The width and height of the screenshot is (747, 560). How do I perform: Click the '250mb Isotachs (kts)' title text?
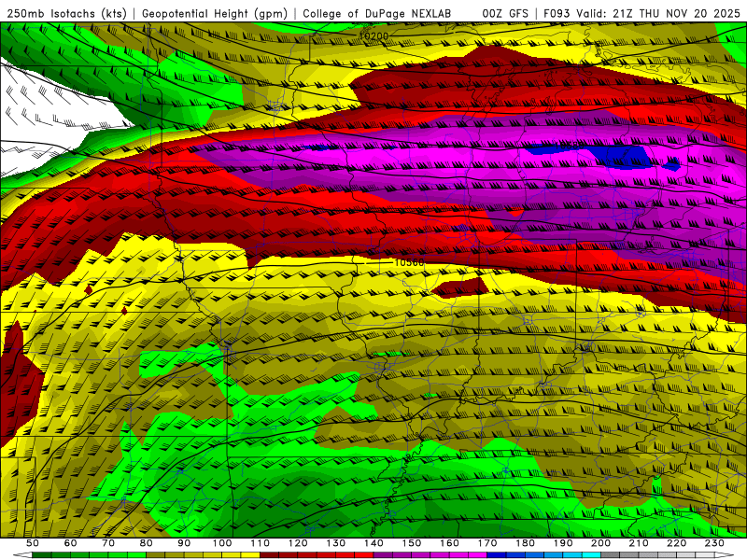(x=66, y=13)
